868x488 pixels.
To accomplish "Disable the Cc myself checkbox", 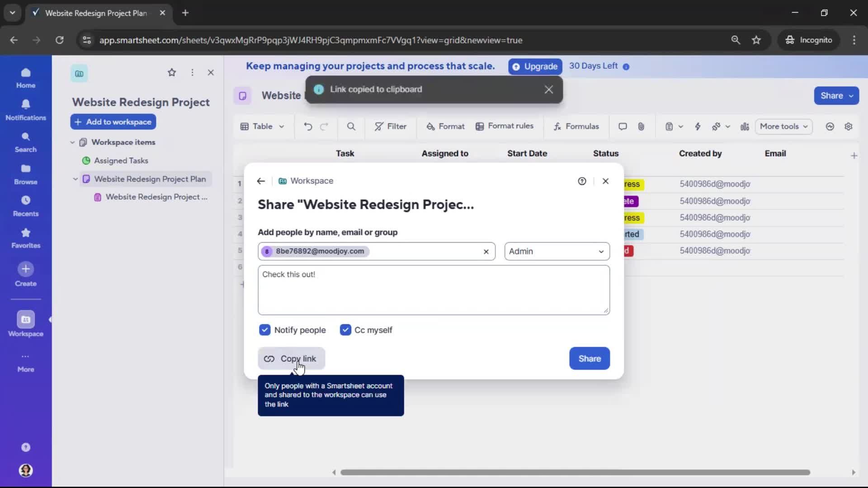I will click(x=346, y=330).
